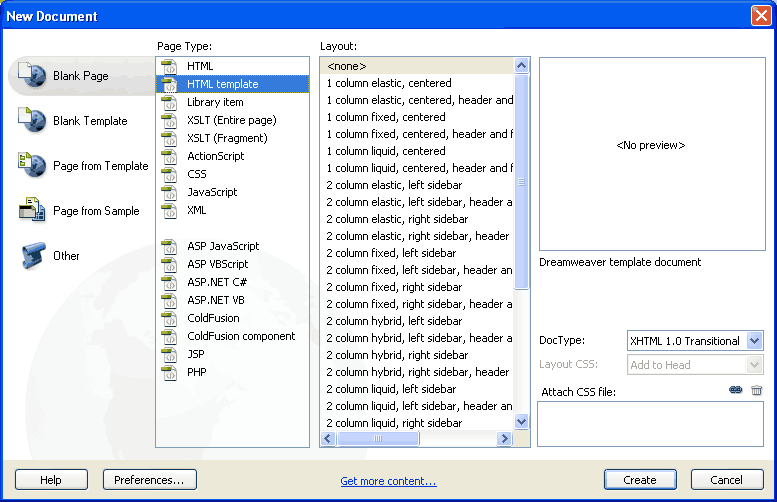This screenshot has width=777, height=502.
Task: Click the Layout list scroll-down arrow
Action: (521, 422)
